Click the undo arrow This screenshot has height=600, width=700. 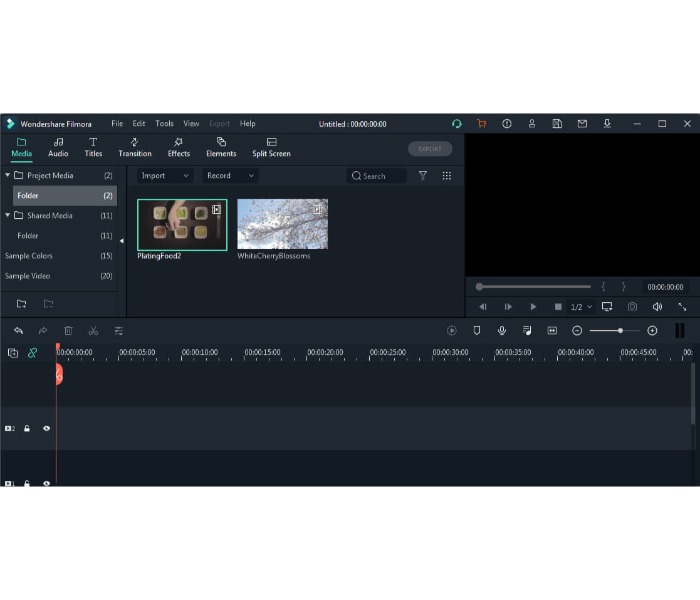click(18, 331)
